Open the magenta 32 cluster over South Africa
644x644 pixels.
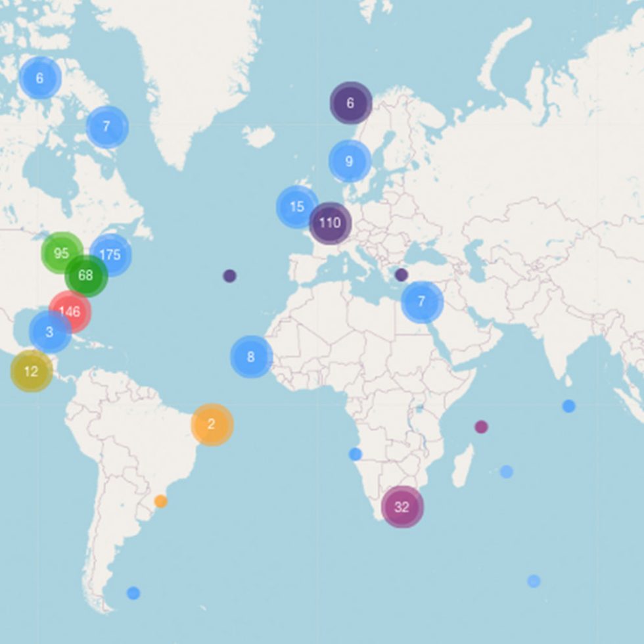(x=402, y=506)
